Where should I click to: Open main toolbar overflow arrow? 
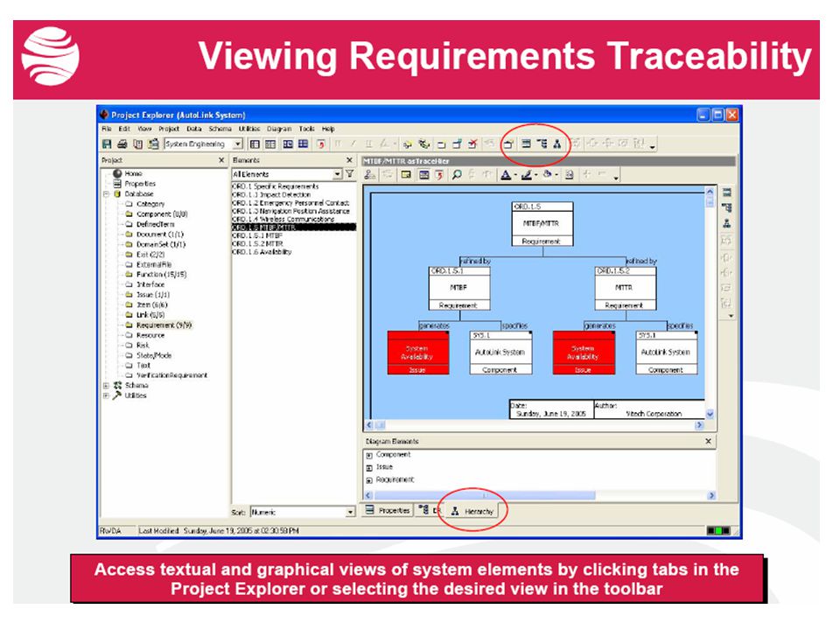click(x=653, y=146)
